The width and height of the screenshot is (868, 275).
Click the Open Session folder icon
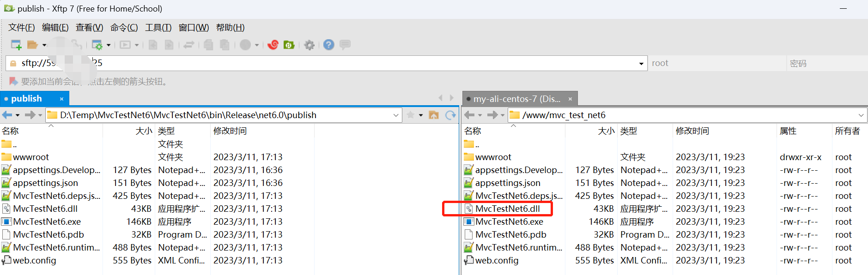32,45
